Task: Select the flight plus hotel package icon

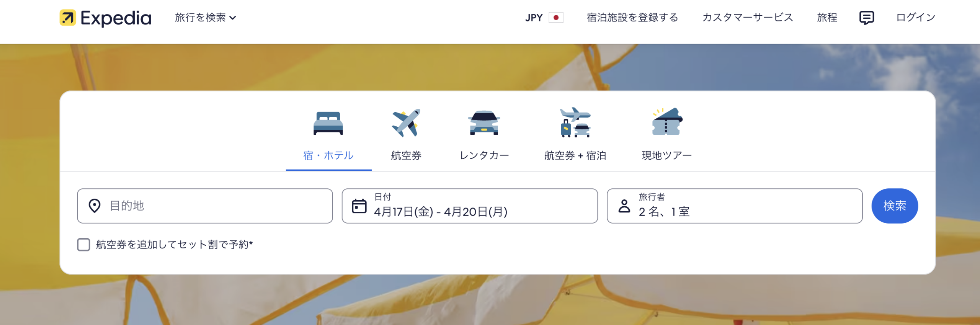Action: click(x=575, y=122)
